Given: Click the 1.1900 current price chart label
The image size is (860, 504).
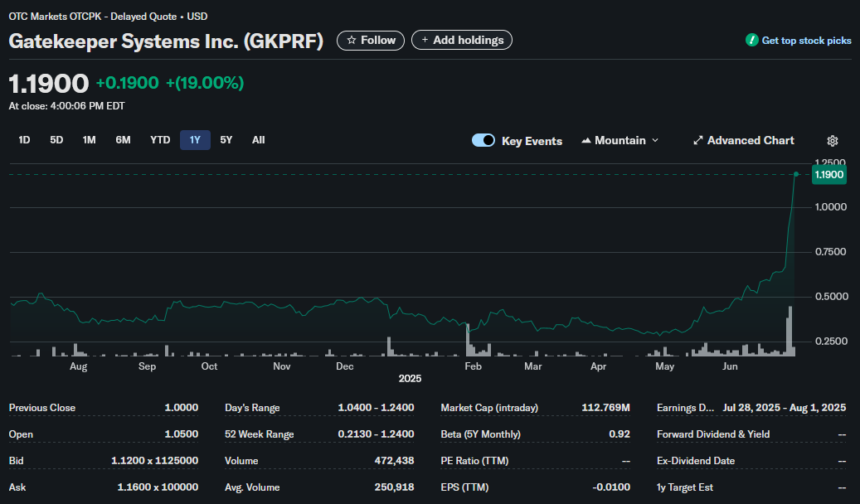Looking at the screenshot, I should (x=828, y=175).
